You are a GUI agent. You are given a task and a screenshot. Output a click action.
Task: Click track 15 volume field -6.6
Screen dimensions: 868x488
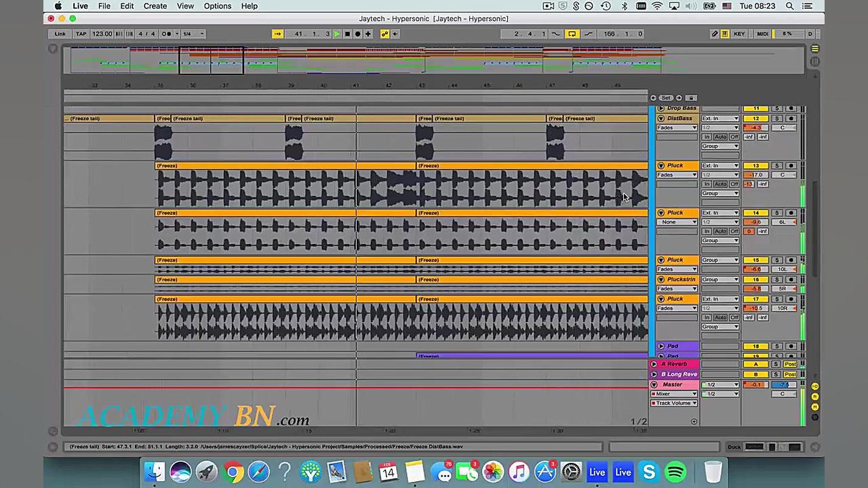coord(755,270)
